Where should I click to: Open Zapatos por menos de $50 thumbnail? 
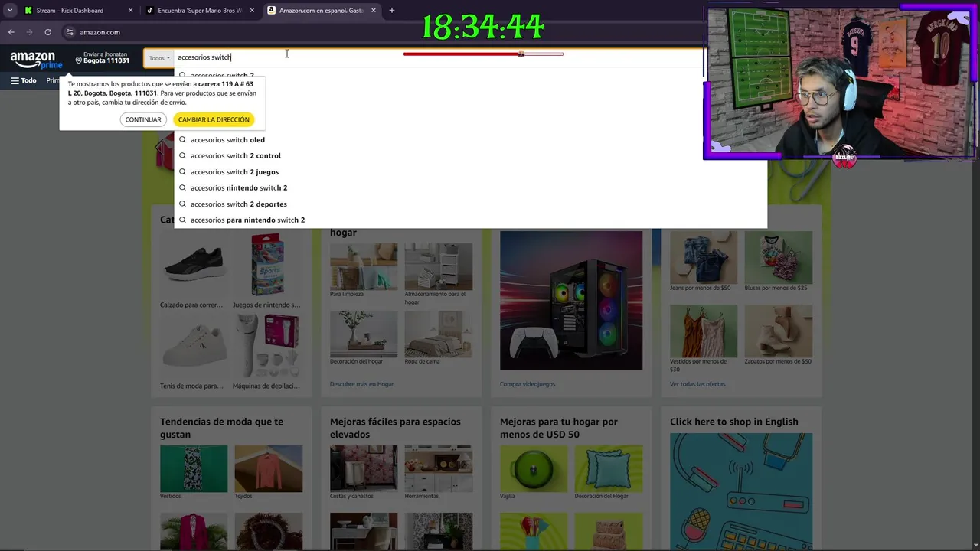click(x=779, y=331)
